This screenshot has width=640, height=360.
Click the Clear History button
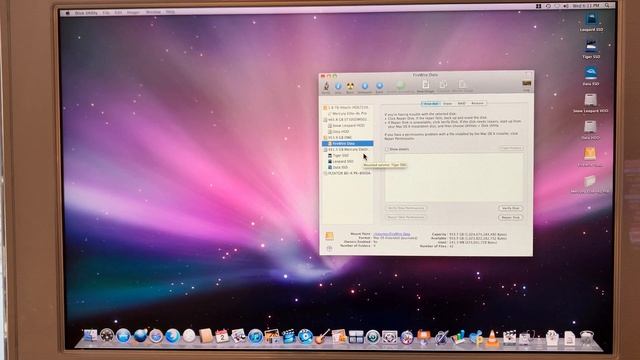click(511, 148)
